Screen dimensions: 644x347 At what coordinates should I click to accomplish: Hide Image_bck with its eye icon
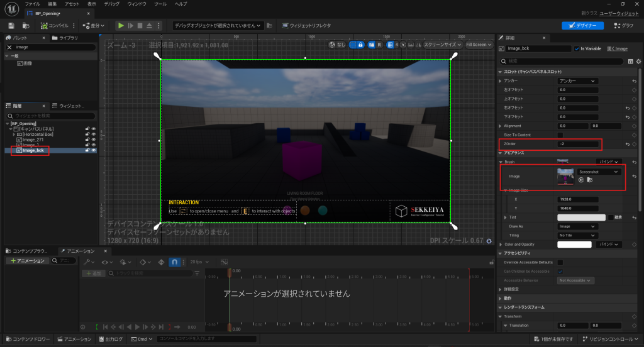(x=94, y=151)
